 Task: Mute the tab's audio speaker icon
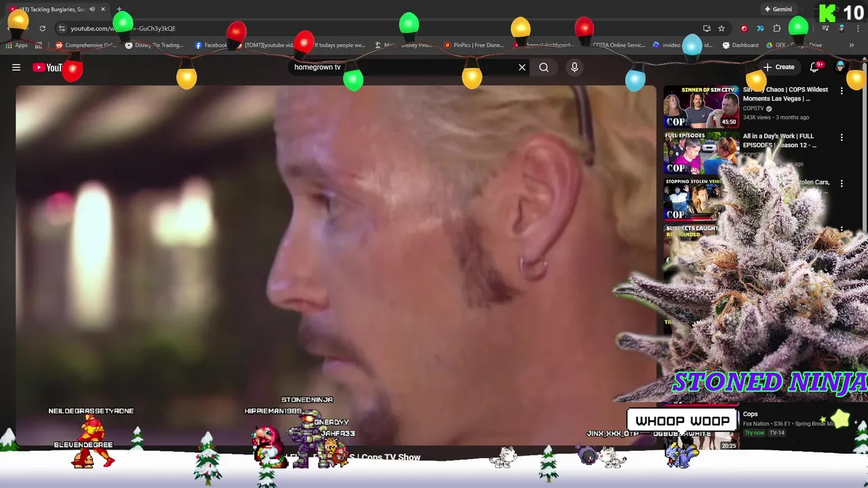point(92,9)
